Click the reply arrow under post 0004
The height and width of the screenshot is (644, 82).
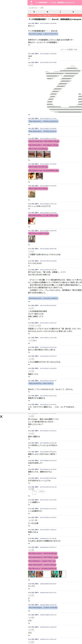click(x=29, y=125)
